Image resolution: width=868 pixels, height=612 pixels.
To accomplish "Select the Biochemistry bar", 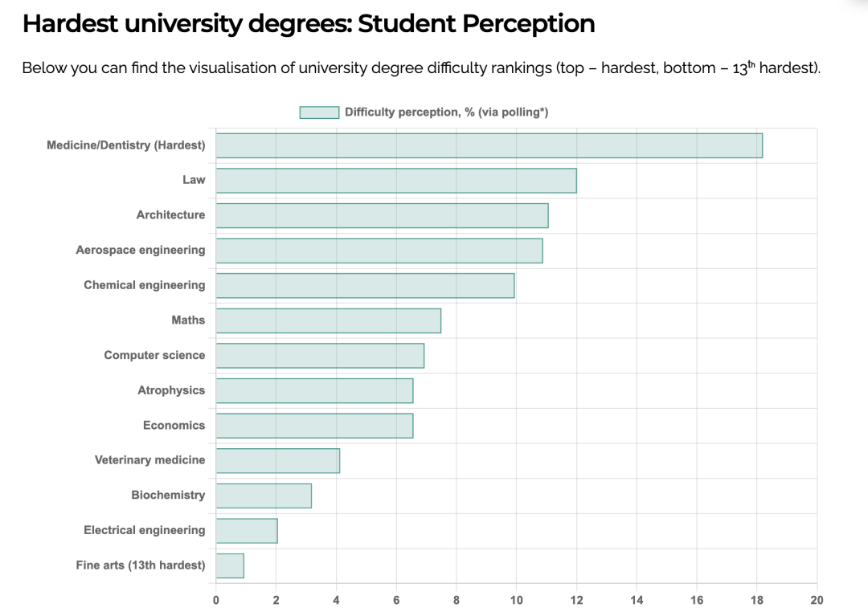I will 264,496.
